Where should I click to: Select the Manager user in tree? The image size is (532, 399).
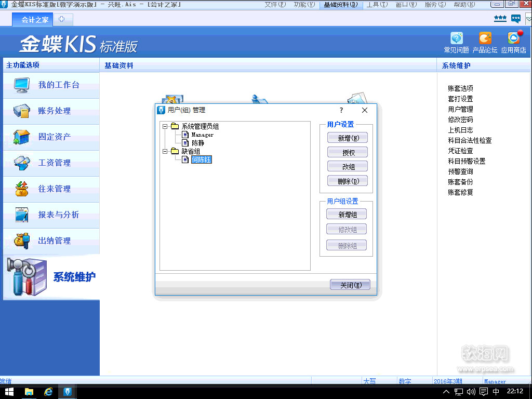[203, 135]
